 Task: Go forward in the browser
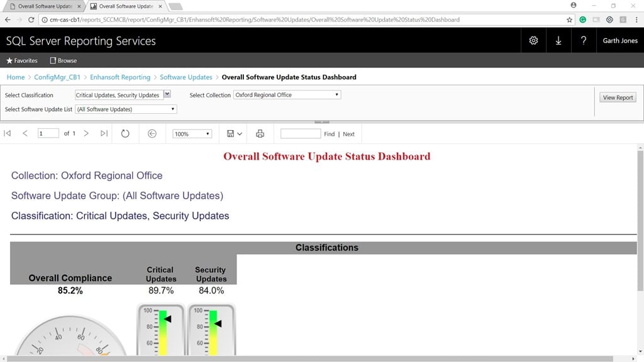[19, 19]
